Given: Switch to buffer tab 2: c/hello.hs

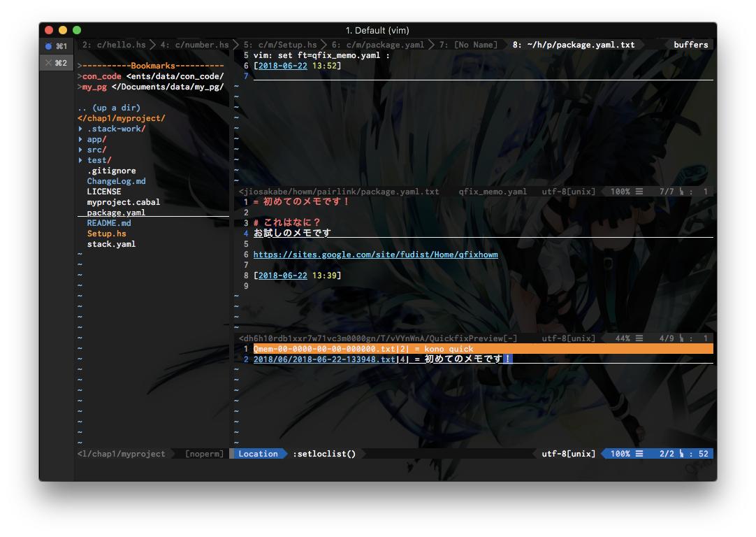Looking at the screenshot, I should 114,45.
